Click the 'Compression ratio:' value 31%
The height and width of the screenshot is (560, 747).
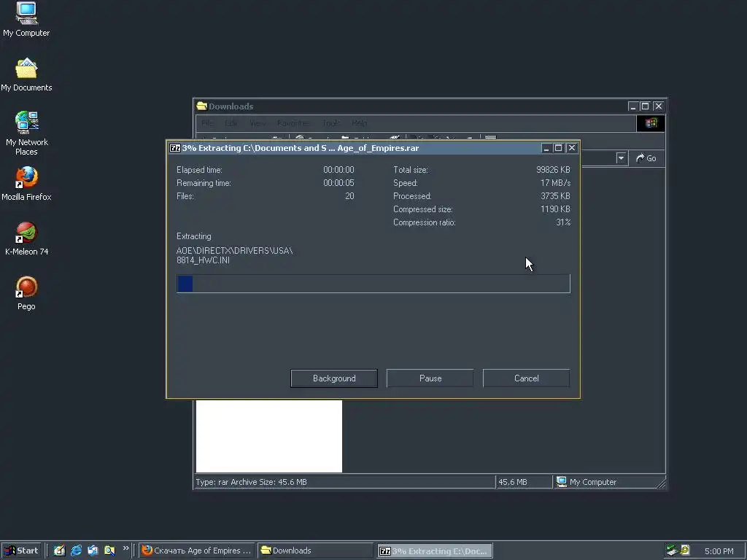(x=563, y=222)
